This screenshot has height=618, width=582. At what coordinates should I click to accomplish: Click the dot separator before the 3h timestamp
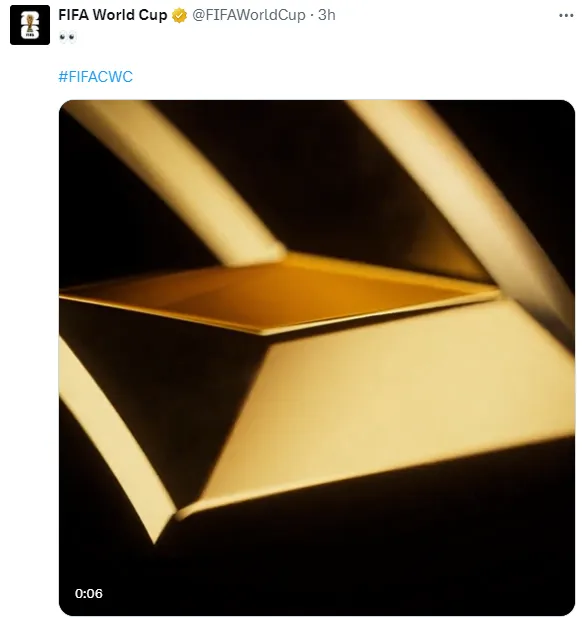(312, 16)
